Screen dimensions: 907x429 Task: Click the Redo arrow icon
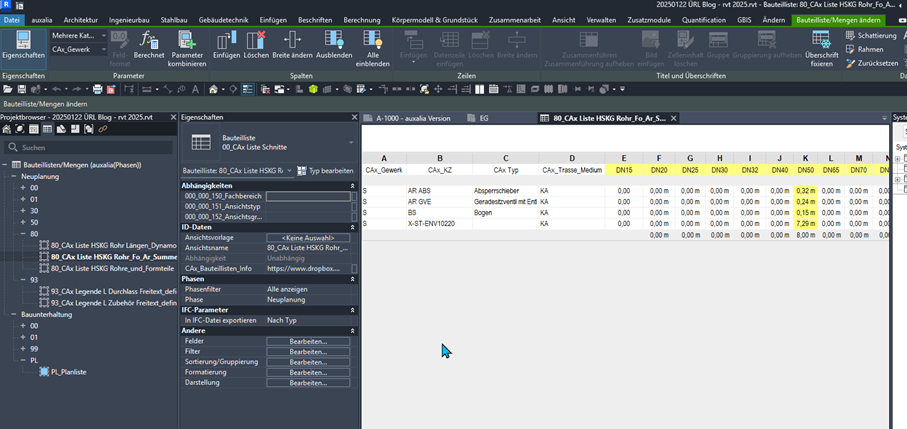[76, 89]
